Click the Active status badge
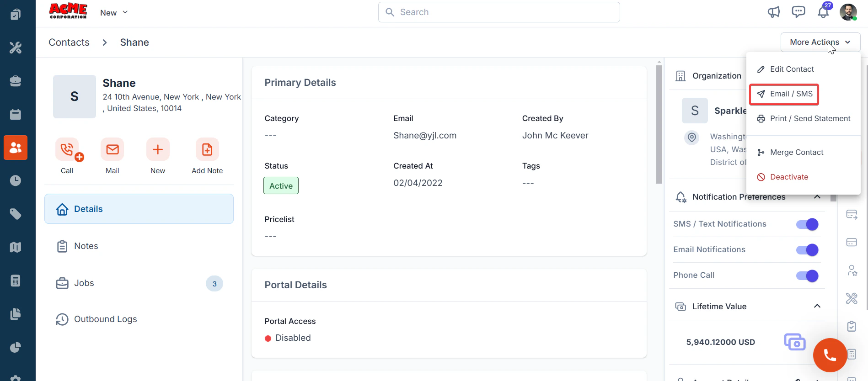868x381 pixels. (281, 185)
